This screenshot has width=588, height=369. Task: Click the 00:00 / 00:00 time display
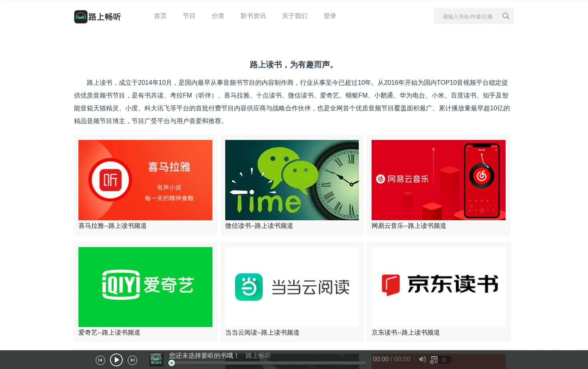(391, 359)
